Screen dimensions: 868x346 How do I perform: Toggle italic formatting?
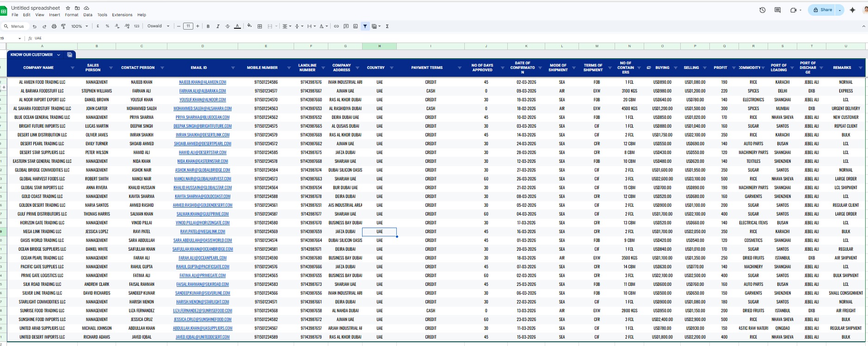point(218,26)
